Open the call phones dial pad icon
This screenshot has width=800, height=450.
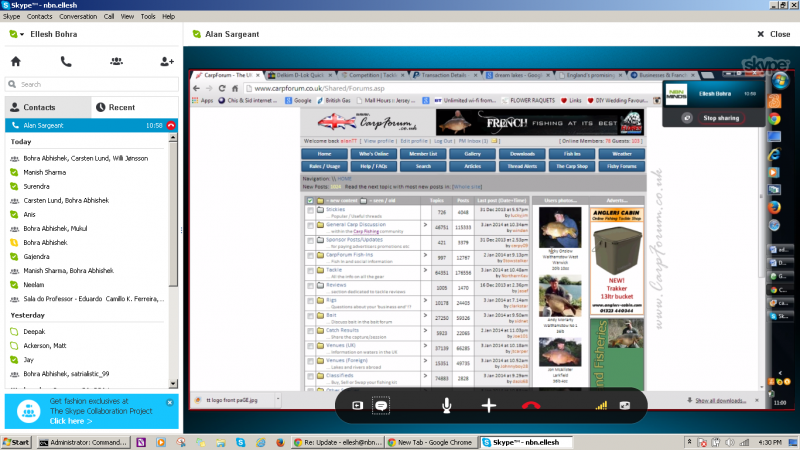[66, 61]
